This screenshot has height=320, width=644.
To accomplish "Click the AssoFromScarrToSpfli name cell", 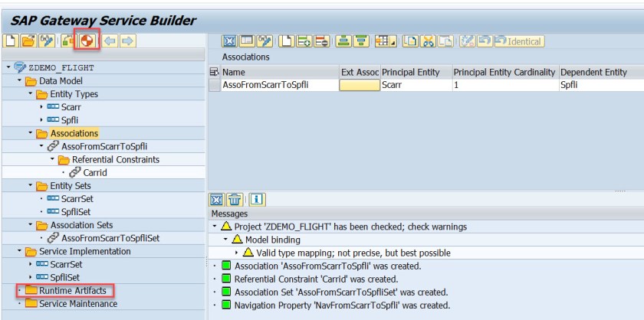I will pyautogui.click(x=280, y=85).
